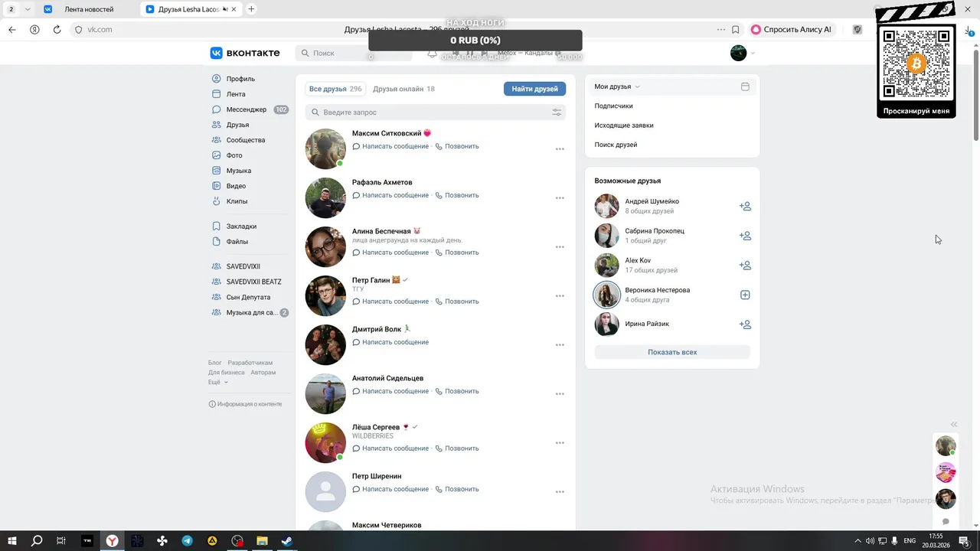Add Сабрина Прокопец as a friend
Viewport: 980px width, 551px height.
[745, 236]
